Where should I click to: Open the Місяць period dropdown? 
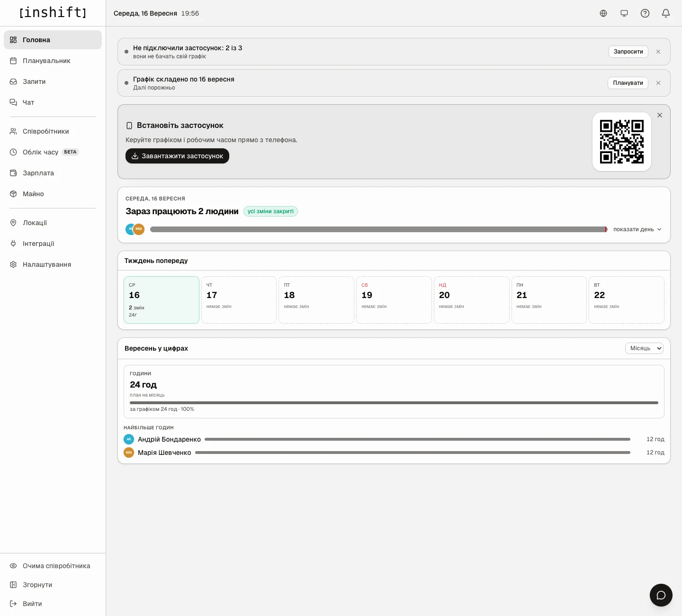(x=644, y=348)
